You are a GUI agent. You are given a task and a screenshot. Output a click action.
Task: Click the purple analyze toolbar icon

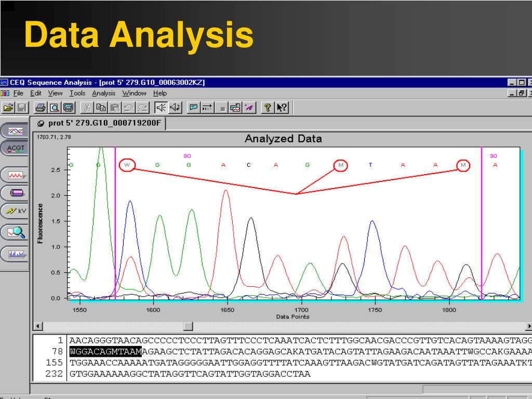click(x=249, y=108)
